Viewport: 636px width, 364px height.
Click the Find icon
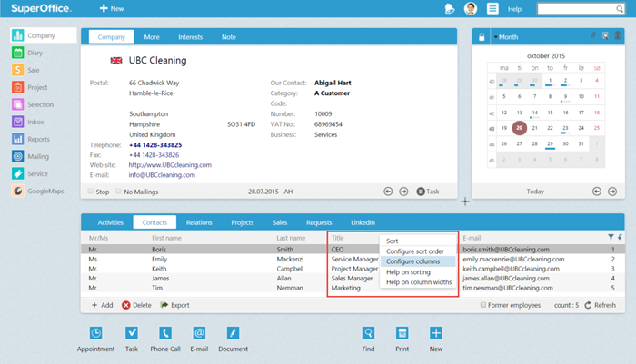pyautogui.click(x=368, y=333)
